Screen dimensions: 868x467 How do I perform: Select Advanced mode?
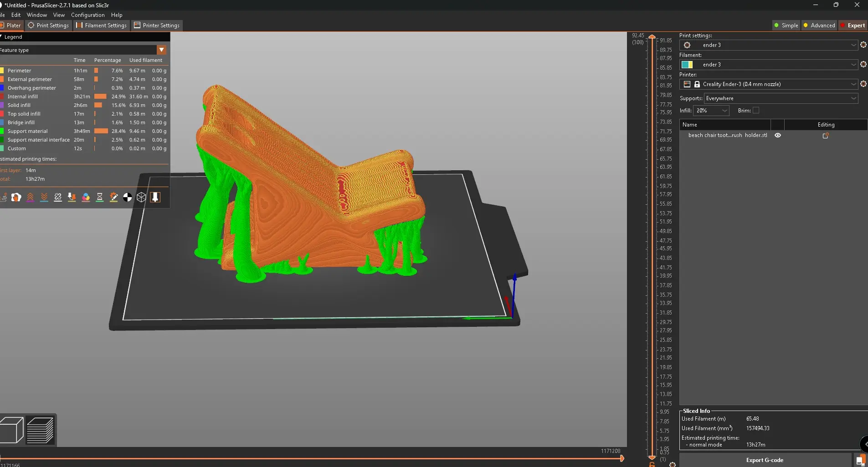point(819,25)
